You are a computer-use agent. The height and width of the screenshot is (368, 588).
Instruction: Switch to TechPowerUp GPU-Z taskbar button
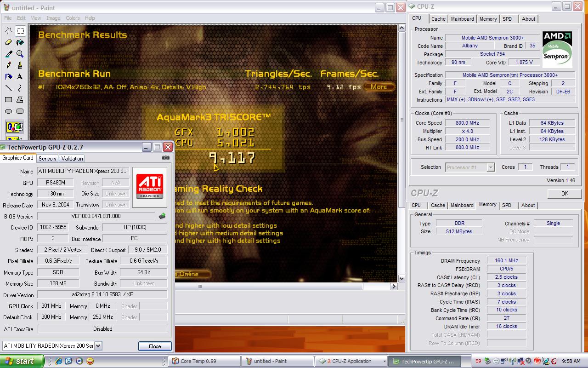pyautogui.click(x=425, y=361)
